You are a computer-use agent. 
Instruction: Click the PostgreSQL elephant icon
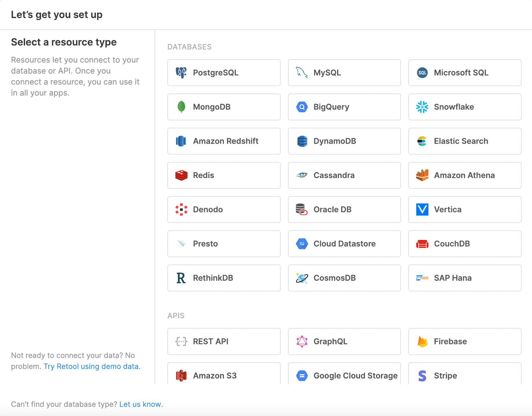[181, 73]
